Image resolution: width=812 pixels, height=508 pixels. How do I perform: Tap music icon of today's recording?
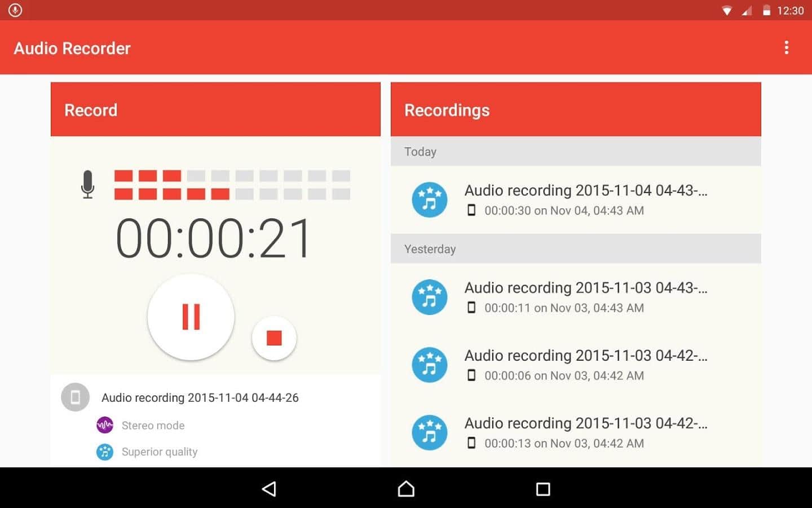430,200
